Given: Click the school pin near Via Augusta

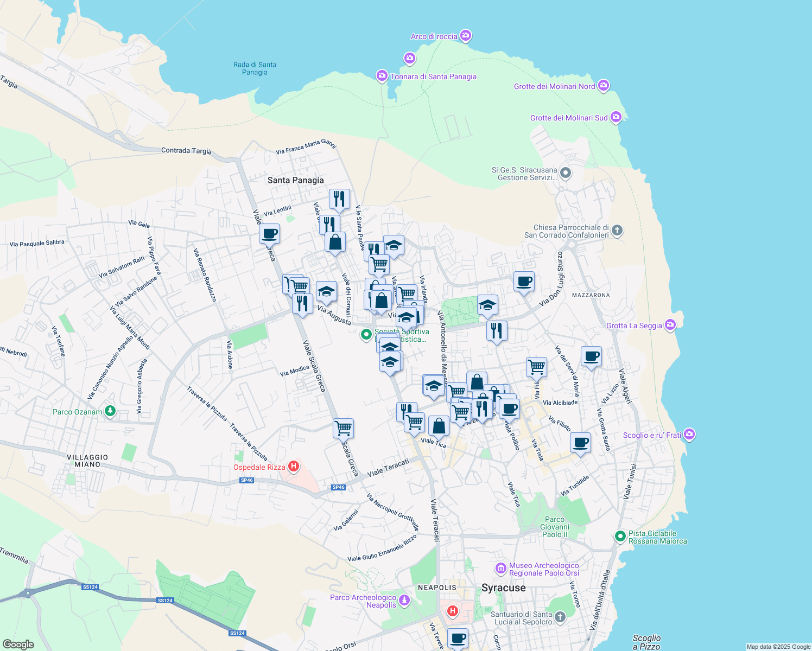Looking at the screenshot, I should tap(326, 291).
